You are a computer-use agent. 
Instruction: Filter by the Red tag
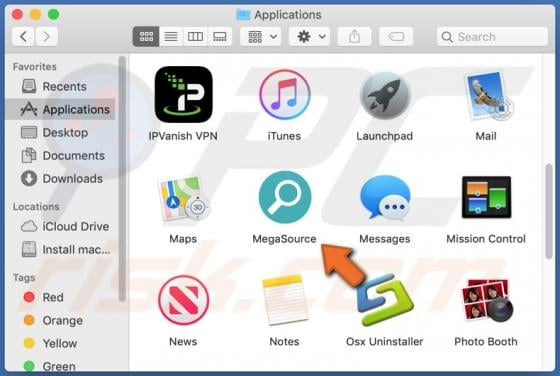[60, 297]
